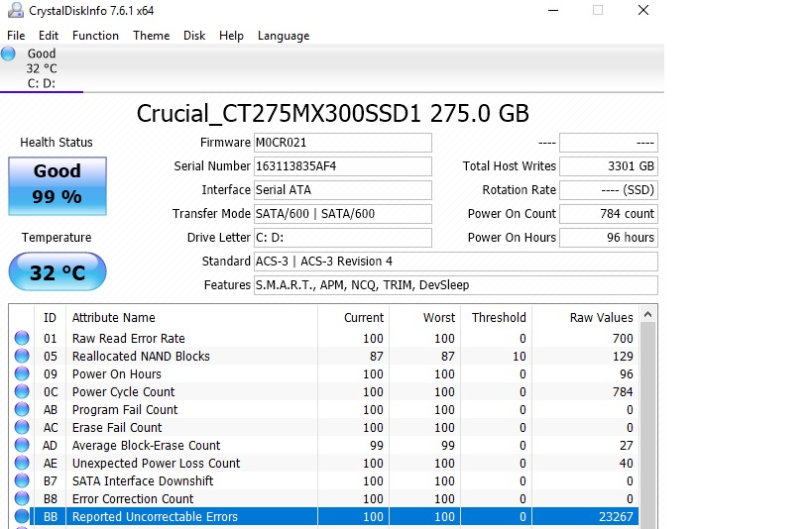This screenshot has height=529, width=812.
Task: Click raw value 23267 in highlighted row
Action: pyautogui.click(x=616, y=516)
